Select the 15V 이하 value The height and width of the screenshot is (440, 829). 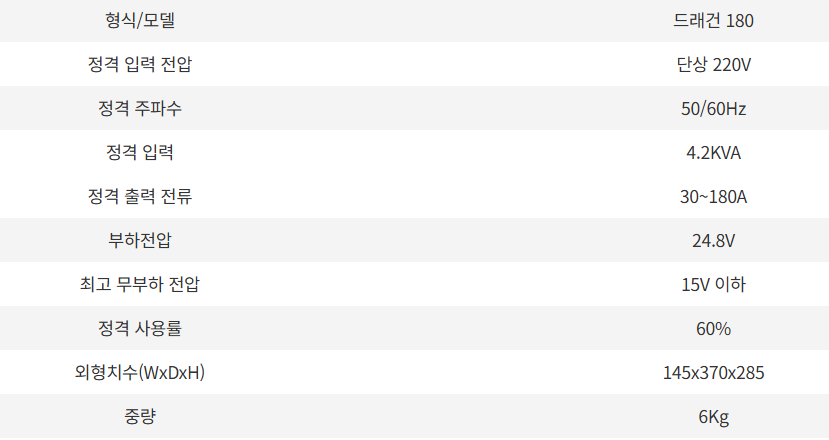tap(713, 285)
